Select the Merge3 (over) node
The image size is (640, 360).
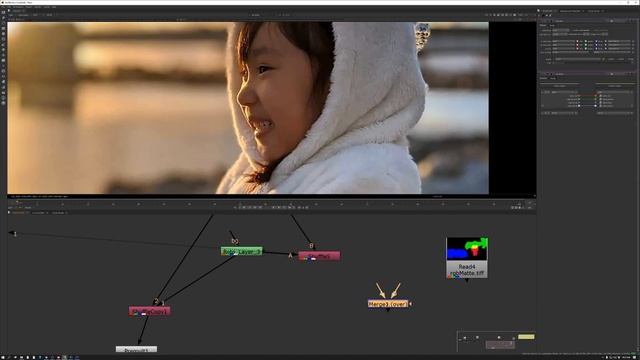tap(388, 304)
